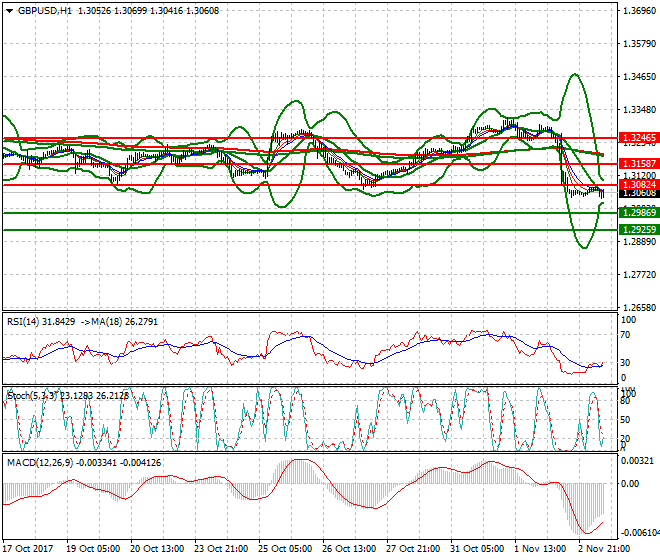
Task: Click the 27 Oct 21:00 time axis label
Action: pyautogui.click(x=413, y=549)
